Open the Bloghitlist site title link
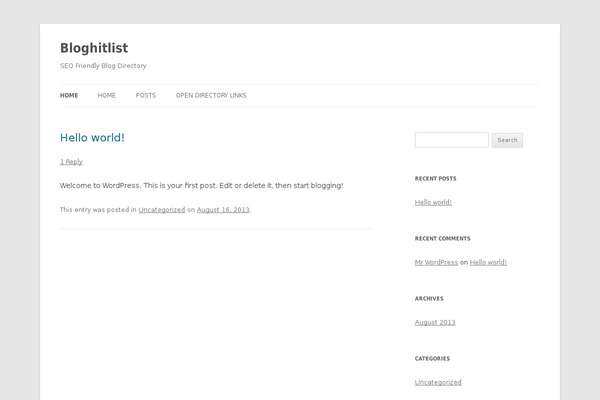The width and height of the screenshot is (600, 400). 94,48
